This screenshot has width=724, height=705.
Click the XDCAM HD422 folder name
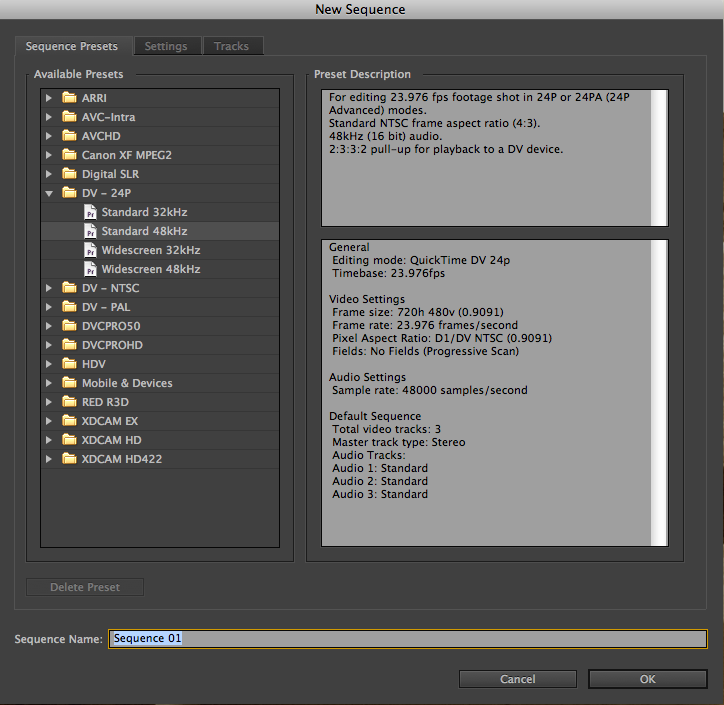(x=122, y=459)
